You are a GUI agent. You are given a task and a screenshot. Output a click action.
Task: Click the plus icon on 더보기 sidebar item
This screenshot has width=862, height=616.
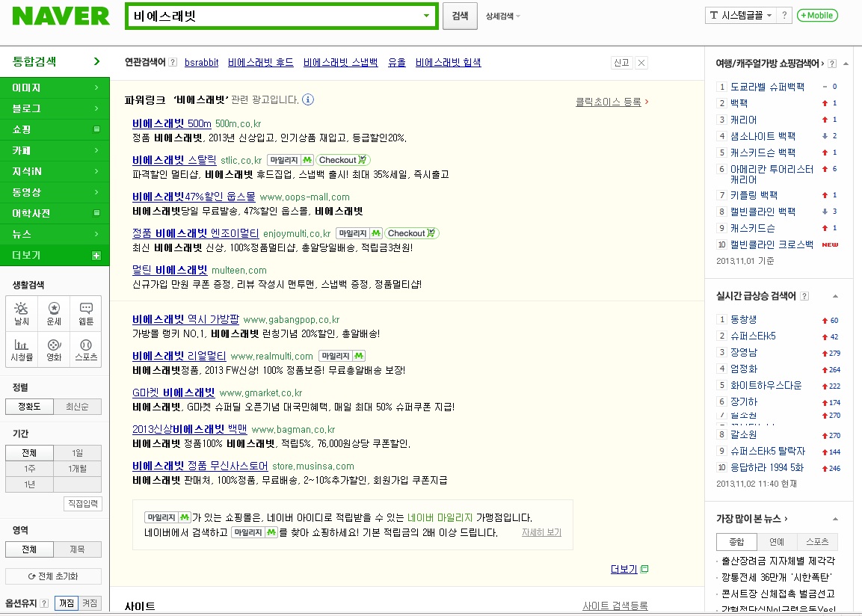[96, 256]
